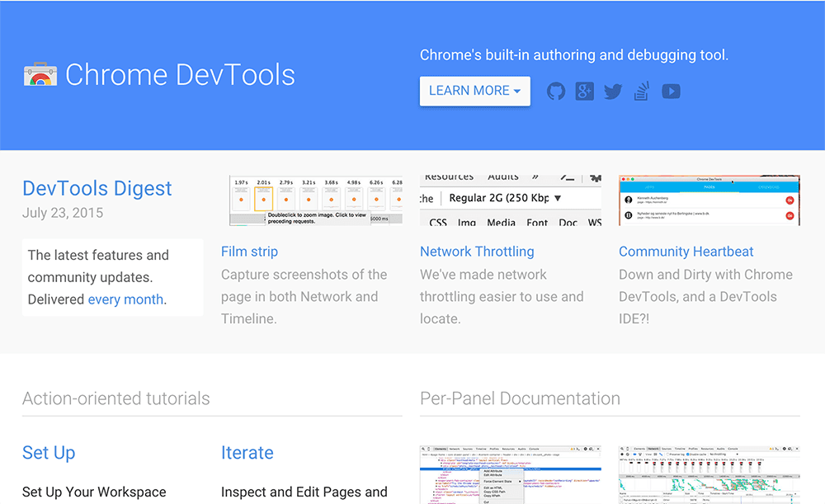Click the GitHub icon in the header
This screenshot has height=504, width=825.
(x=555, y=91)
